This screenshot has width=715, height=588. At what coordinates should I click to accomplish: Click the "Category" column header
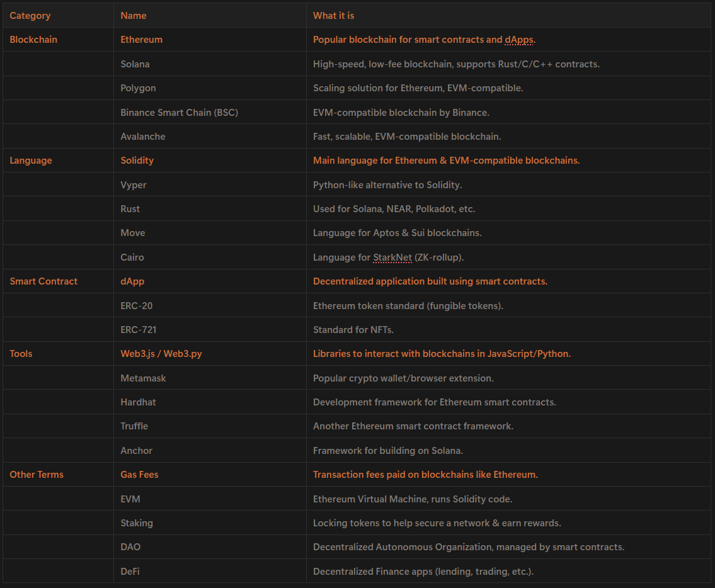point(30,15)
